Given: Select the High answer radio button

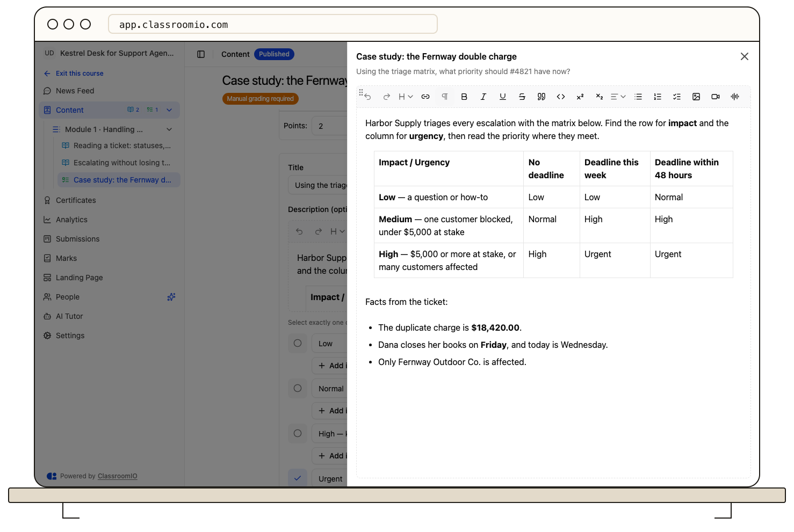Looking at the screenshot, I should pyautogui.click(x=298, y=433).
